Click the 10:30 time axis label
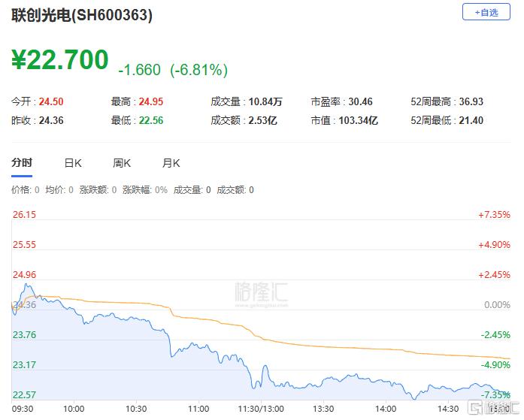 click(x=136, y=409)
